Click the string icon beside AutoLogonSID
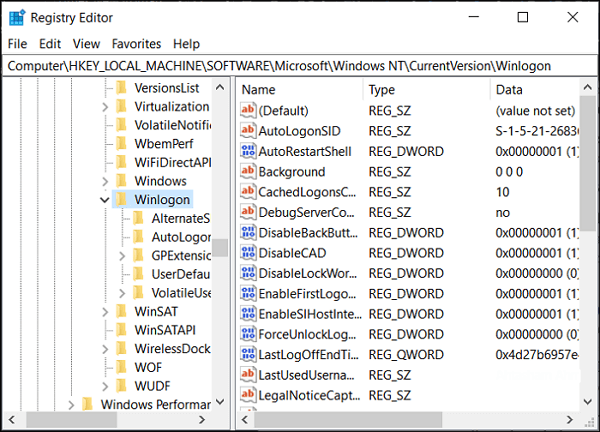600x432 pixels. pyautogui.click(x=248, y=130)
